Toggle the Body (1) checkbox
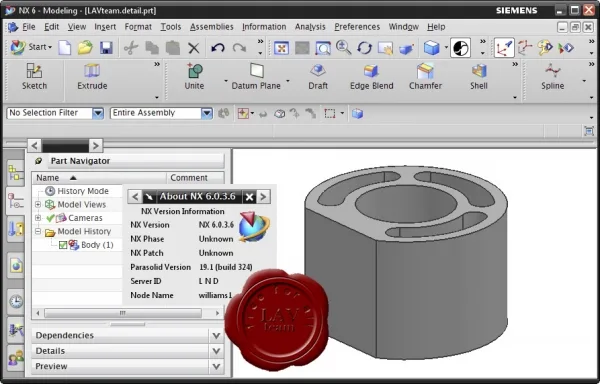The image size is (600, 384). (63, 245)
